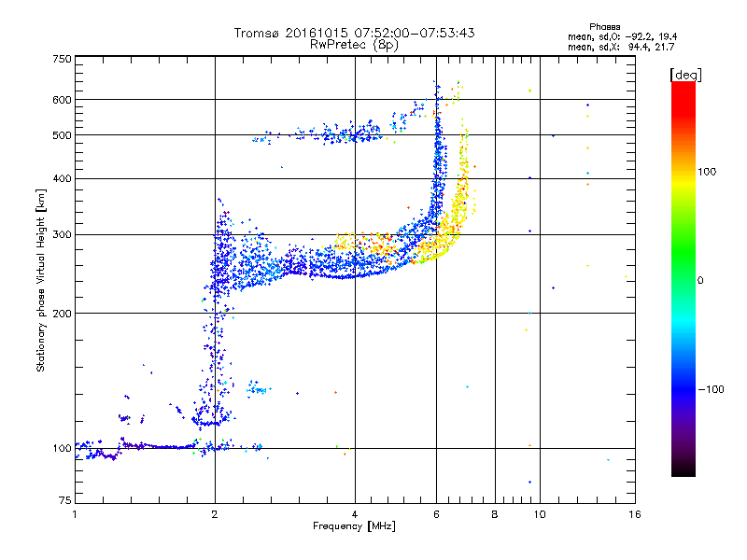Screen dimensions: 747x560
Task: Click the plot title Tromsø 20161015 07:52:00-07:53:43
Action: coord(354,33)
